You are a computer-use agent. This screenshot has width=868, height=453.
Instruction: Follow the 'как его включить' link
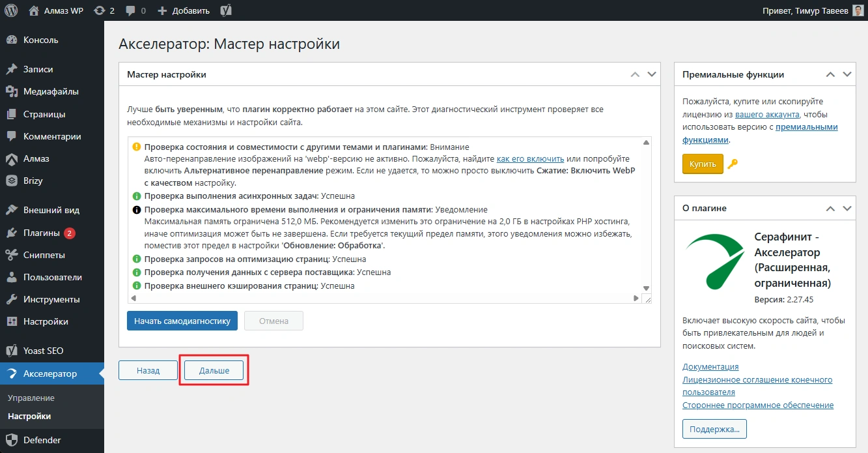[x=530, y=159]
